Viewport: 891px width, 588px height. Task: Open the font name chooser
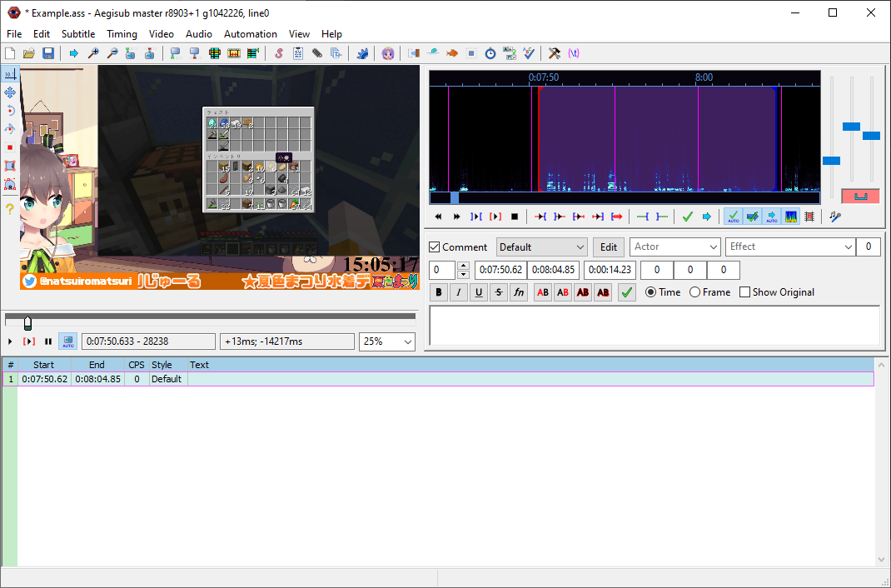519,292
